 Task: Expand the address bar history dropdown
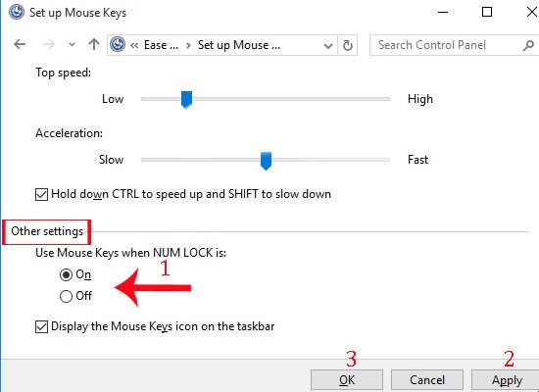(x=328, y=45)
